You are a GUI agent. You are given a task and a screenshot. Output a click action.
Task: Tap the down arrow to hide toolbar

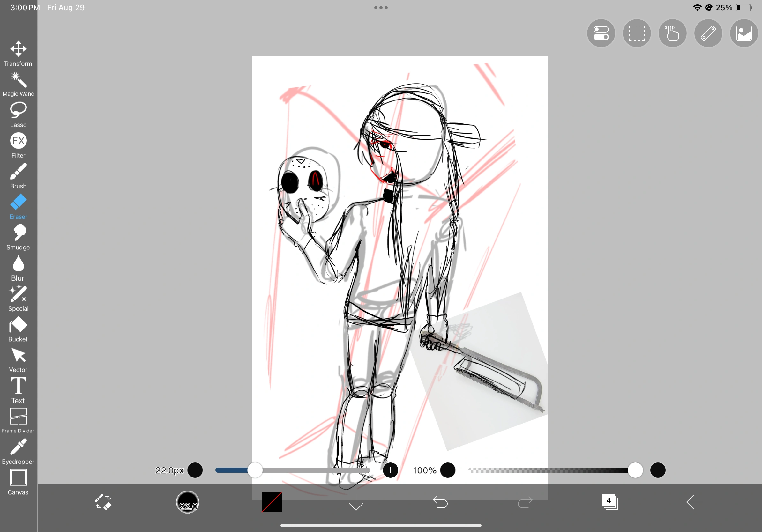(x=356, y=502)
